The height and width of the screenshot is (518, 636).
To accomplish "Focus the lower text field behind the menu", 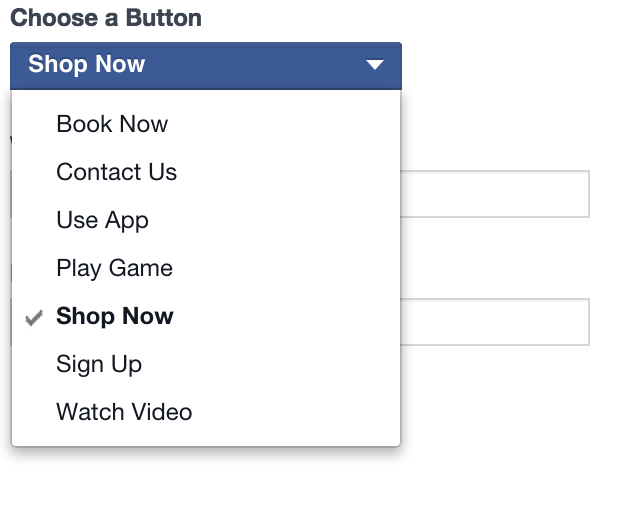I will click(x=494, y=322).
